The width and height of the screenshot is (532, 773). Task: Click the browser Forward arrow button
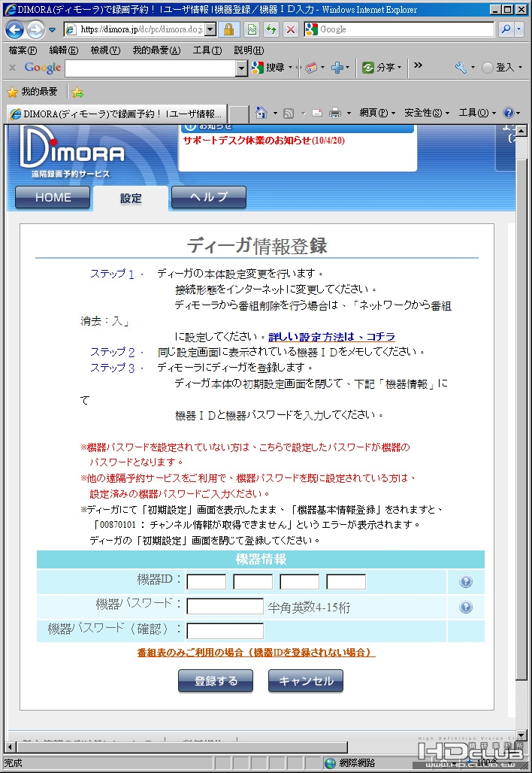coord(35,29)
